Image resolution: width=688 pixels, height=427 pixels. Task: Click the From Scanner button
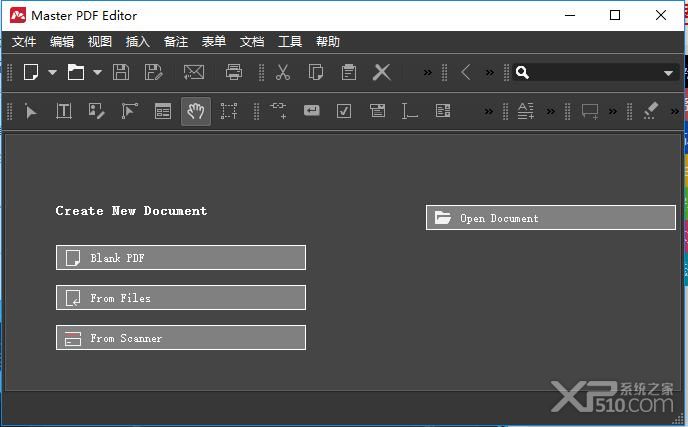coord(181,337)
